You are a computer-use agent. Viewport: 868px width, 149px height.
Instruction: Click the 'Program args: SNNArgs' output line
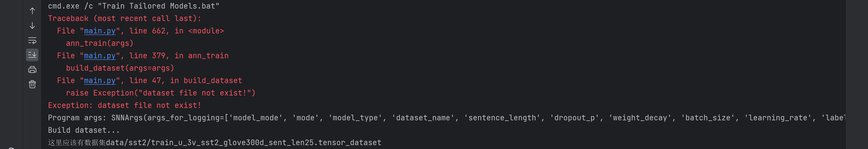pos(270,118)
